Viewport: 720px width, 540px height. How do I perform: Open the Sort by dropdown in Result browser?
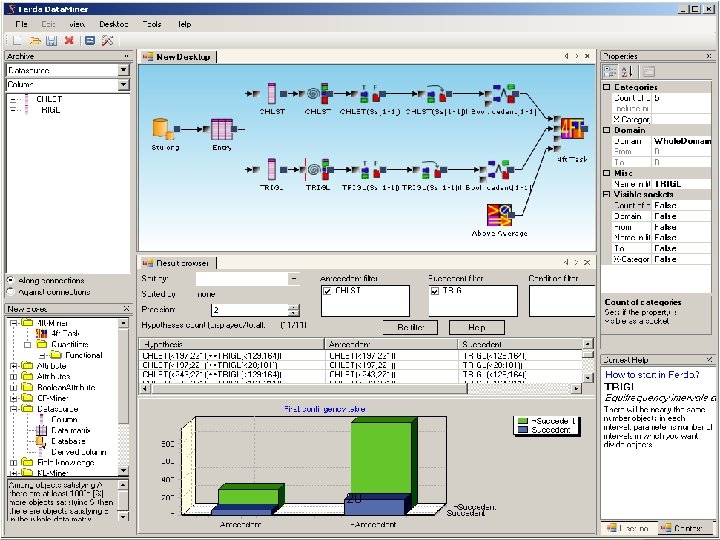pos(294,279)
